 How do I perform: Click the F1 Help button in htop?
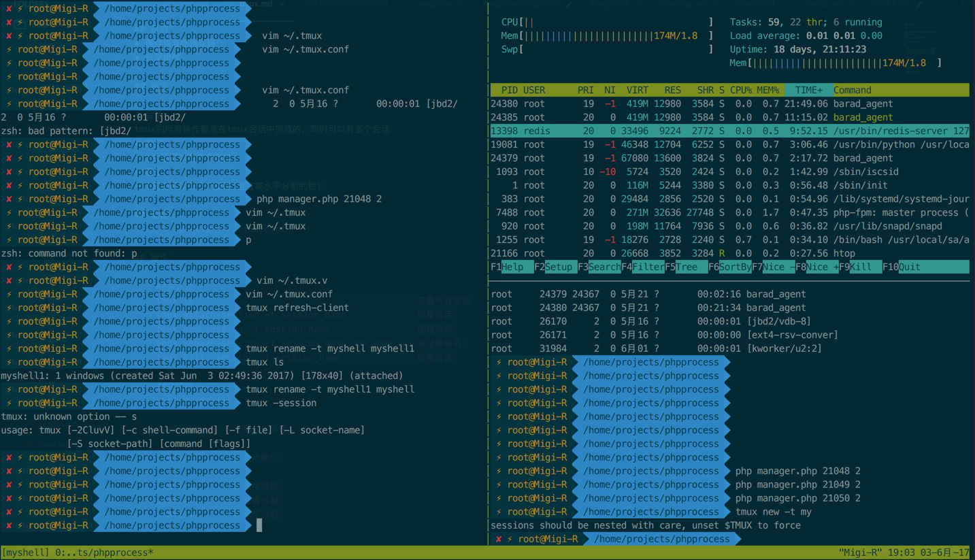(512, 267)
